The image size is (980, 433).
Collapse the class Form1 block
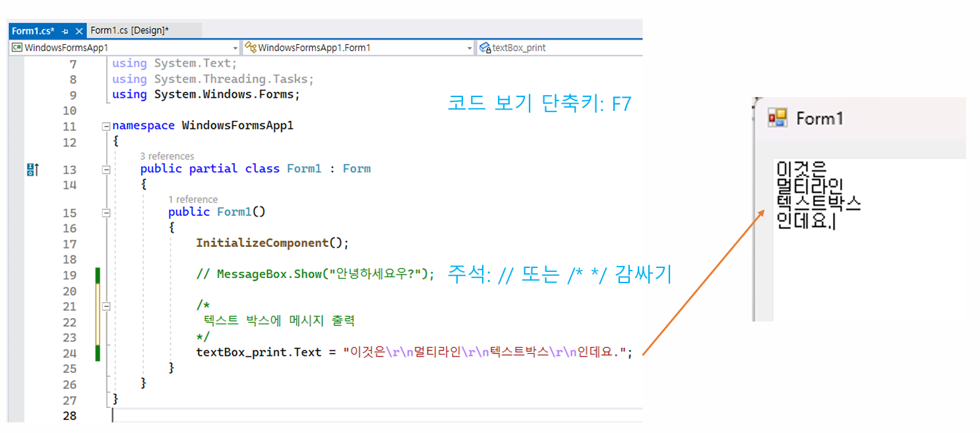tap(106, 170)
